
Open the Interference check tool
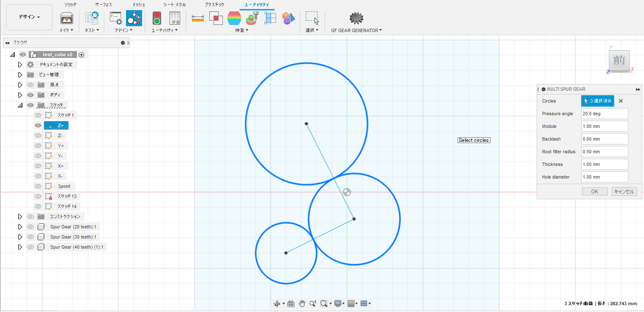point(216,18)
